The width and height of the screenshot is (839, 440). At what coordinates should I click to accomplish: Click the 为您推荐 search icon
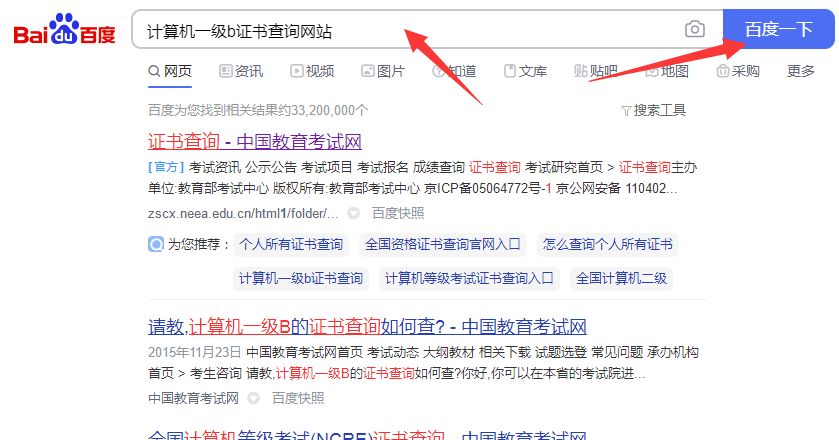pyautogui.click(x=156, y=244)
